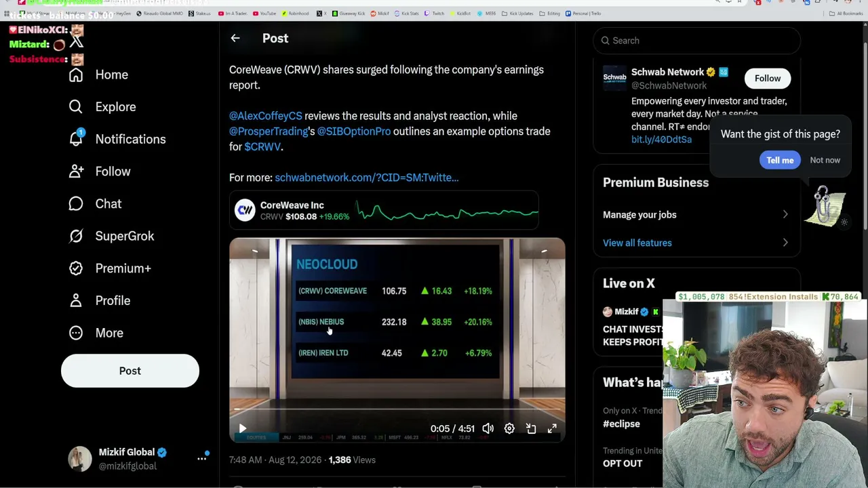Click the X logo in the sidebar
868x488 pixels.
pos(76,42)
